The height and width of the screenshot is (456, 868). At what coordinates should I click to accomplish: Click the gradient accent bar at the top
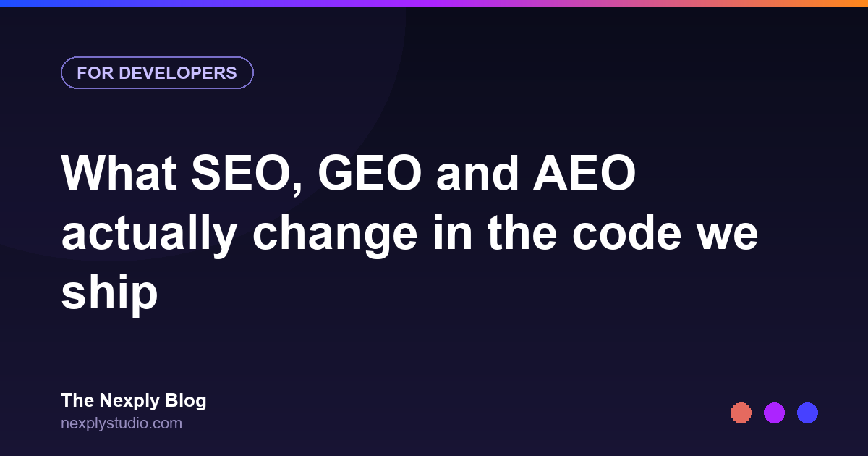pyautogui.click(x=434, y=3)
